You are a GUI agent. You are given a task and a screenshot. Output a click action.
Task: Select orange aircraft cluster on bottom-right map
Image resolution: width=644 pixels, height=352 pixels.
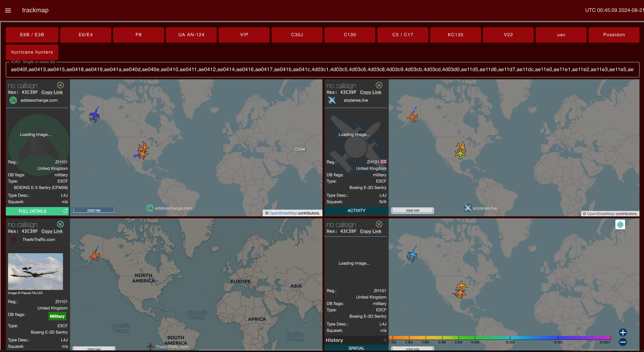pos(461,289)
